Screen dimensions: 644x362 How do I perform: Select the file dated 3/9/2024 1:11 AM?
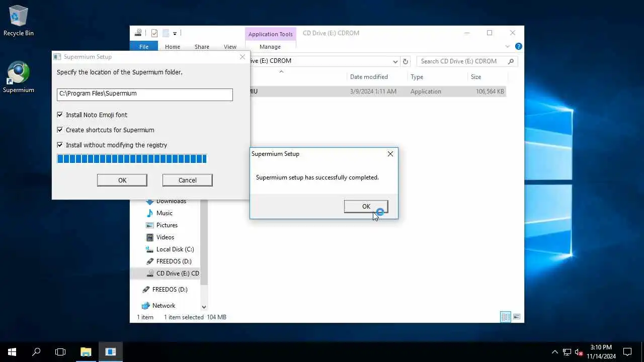coord(373,92)
